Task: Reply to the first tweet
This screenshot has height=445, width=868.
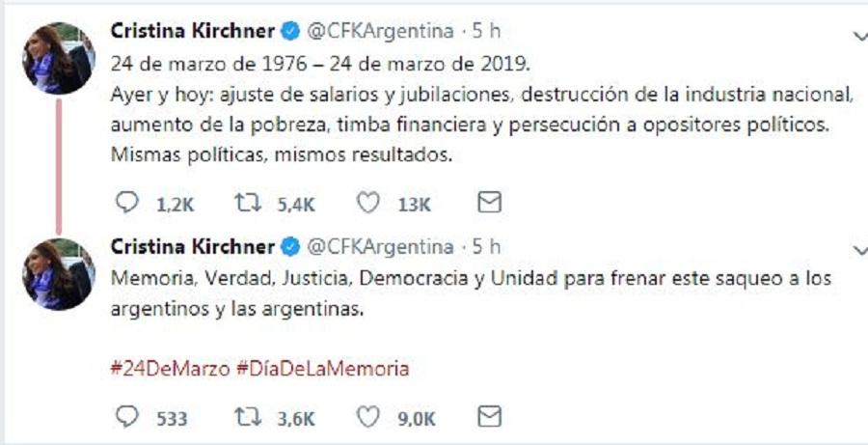Action: pyautogui.click(x=125, y=204)
